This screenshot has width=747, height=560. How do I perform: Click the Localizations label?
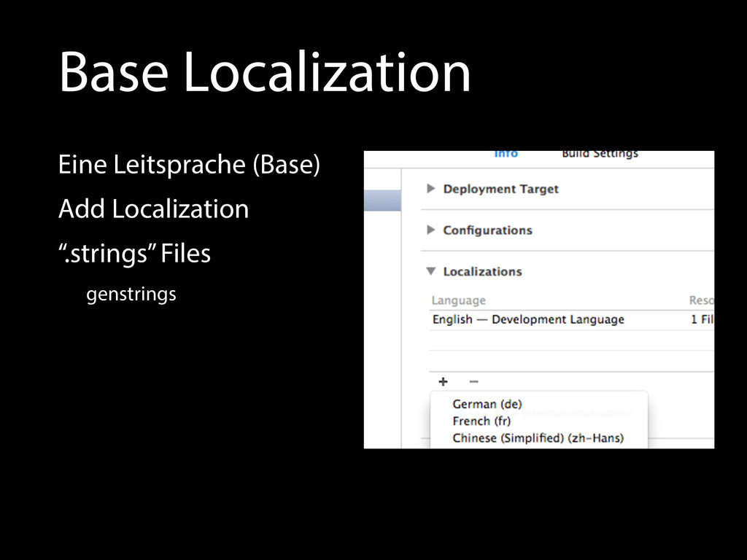click(x=483, y=271)
